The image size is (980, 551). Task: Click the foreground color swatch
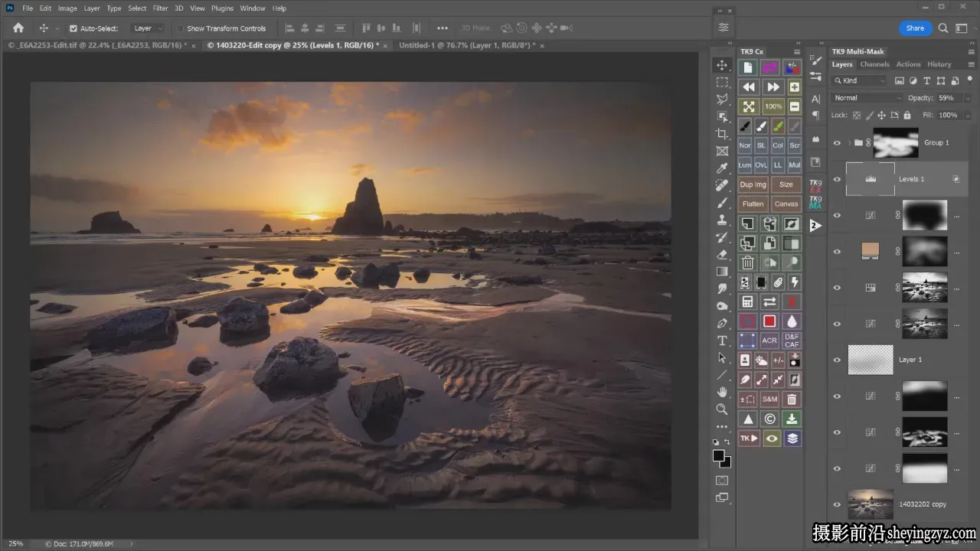point(719,456)
